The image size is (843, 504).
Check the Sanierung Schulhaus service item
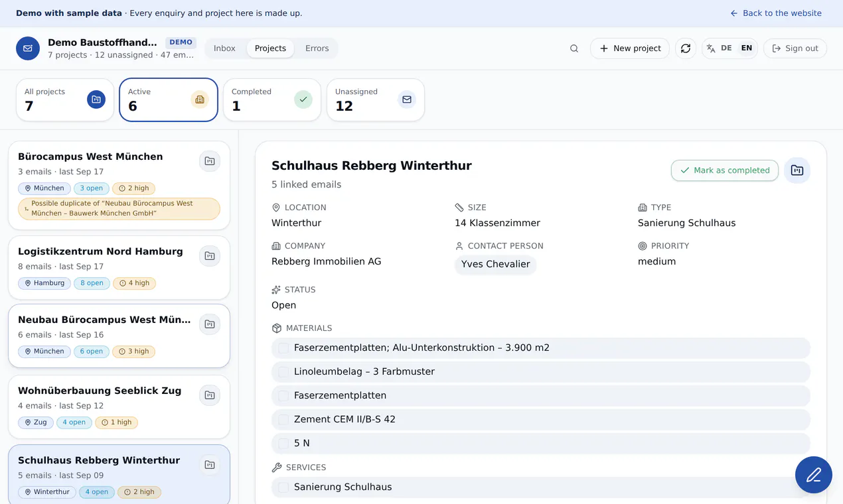click(x=283, y=487)
